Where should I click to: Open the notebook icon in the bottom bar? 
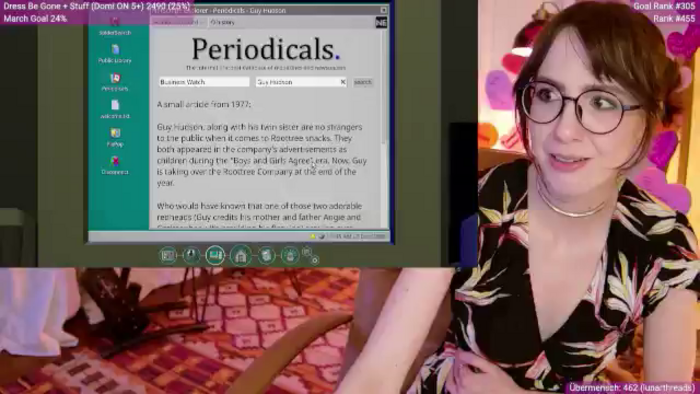click(267, 255)
